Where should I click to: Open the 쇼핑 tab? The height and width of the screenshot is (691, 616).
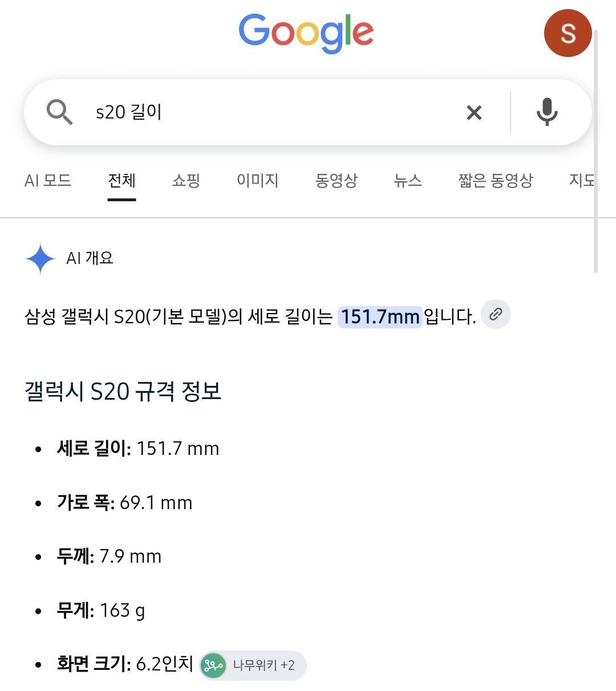pos(186,181)
